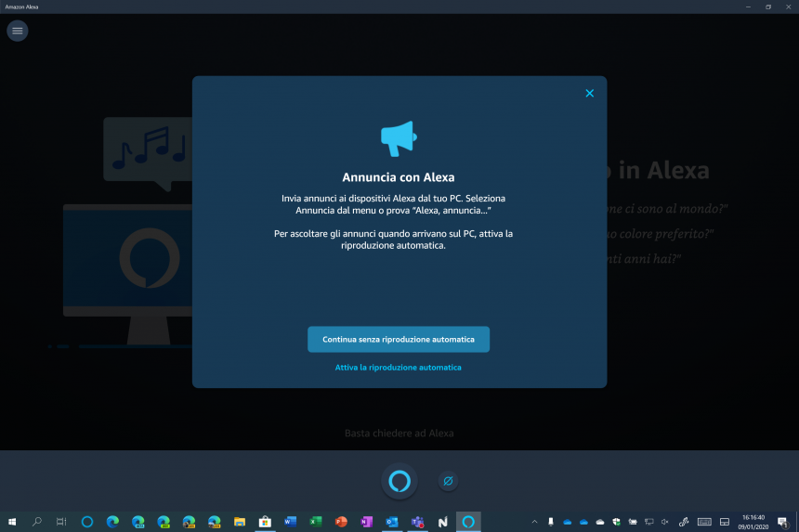799x532 pixels.
Task: Click the safely remove hardware tray icon
Action: (551, 522)
